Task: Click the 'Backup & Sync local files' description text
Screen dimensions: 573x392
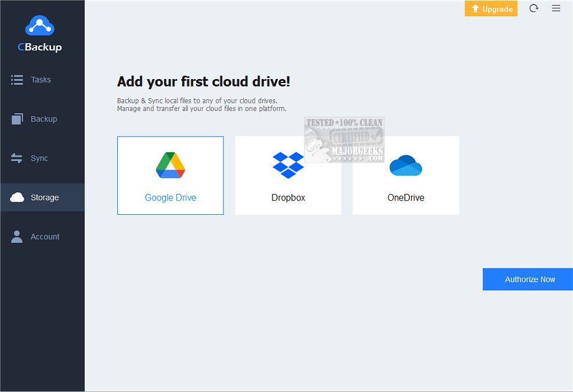Action: [201, 105]
